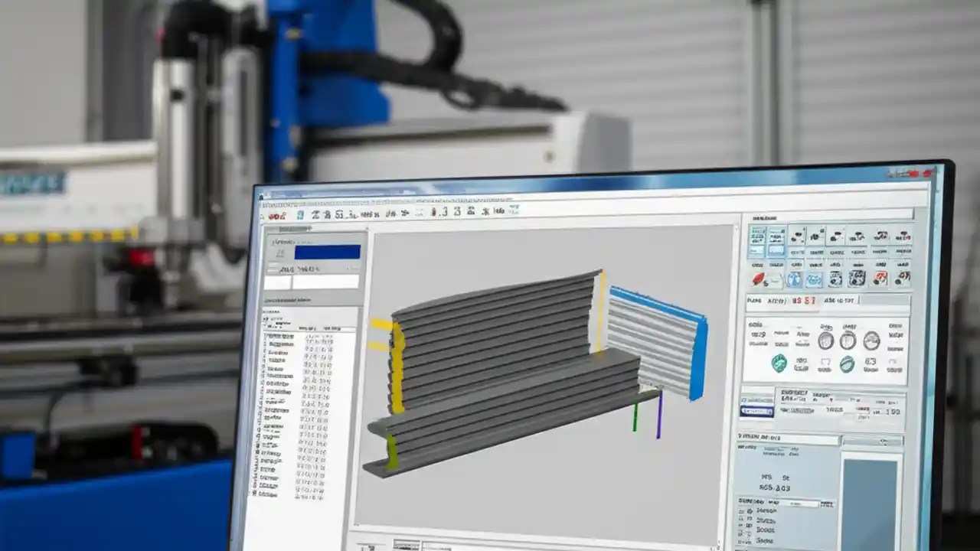The image size is (980, 551).
Task: Toggle the green status indicator in machine panel
Action: tap(778, 364)
